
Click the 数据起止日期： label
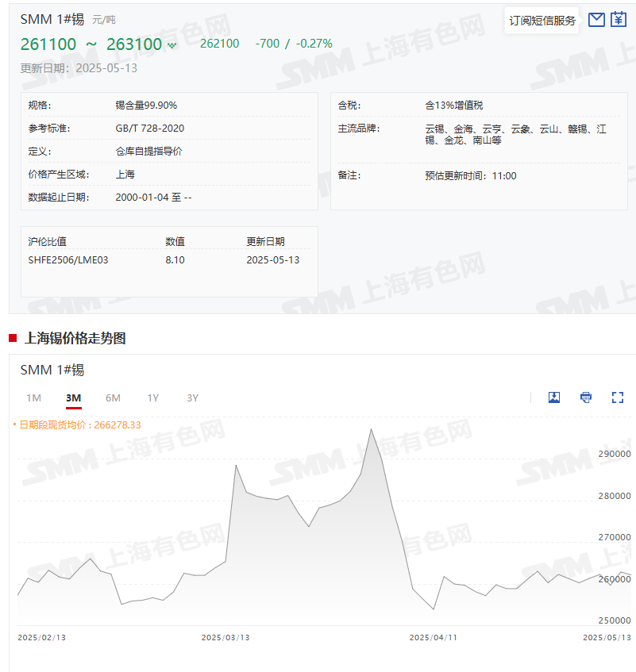(x=58, y=197)
